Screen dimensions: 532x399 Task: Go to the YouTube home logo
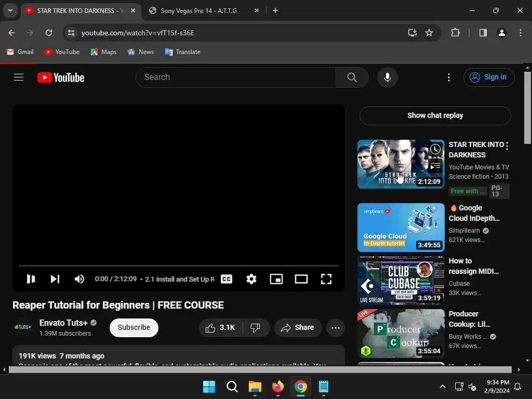pyautogui.click(x=61, y=77)
